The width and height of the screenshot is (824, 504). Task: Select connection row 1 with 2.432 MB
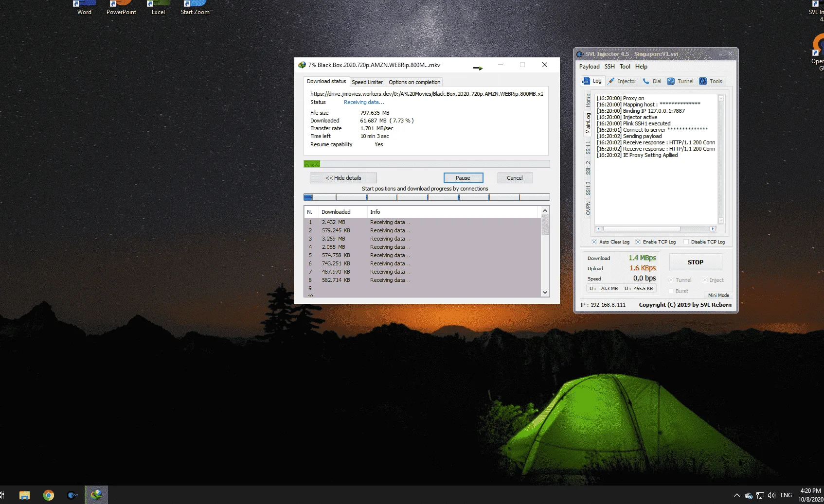[x=422, y=222]
